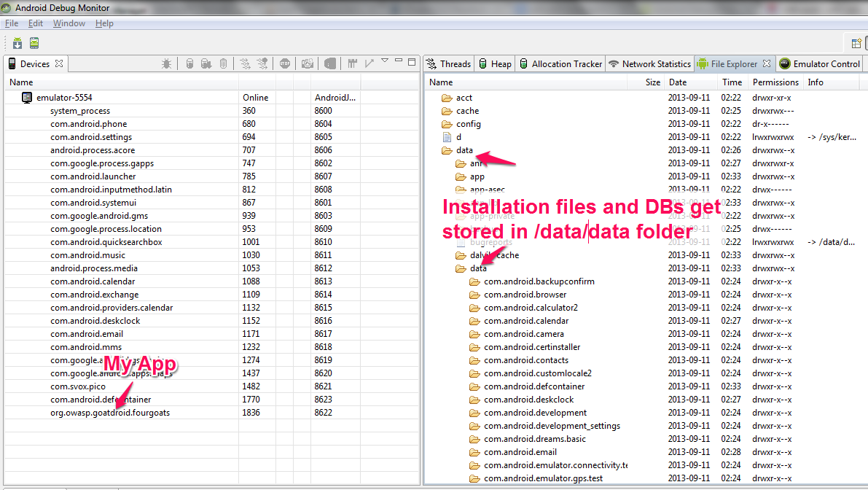
Task: Select the com.android.phone process
Action: 89,124
